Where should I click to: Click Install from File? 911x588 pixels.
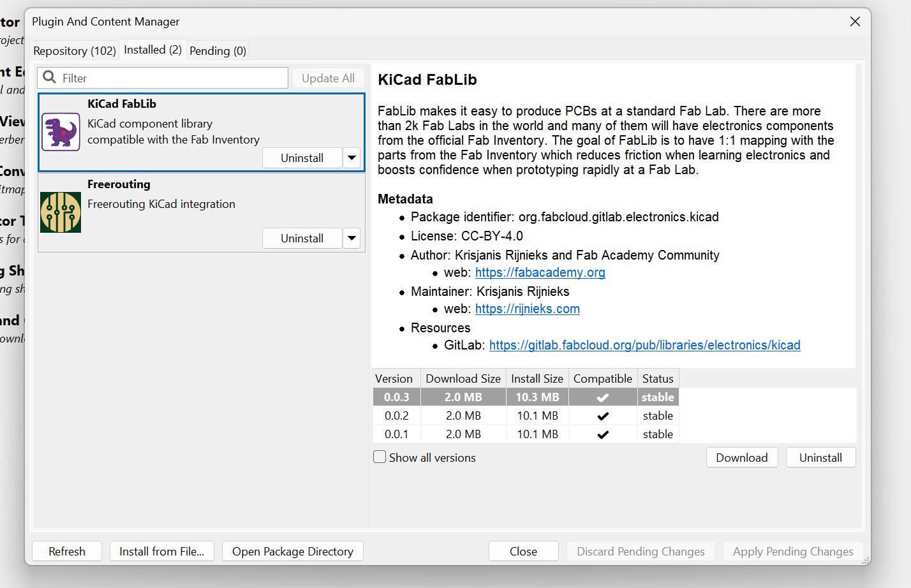point(161,551)
